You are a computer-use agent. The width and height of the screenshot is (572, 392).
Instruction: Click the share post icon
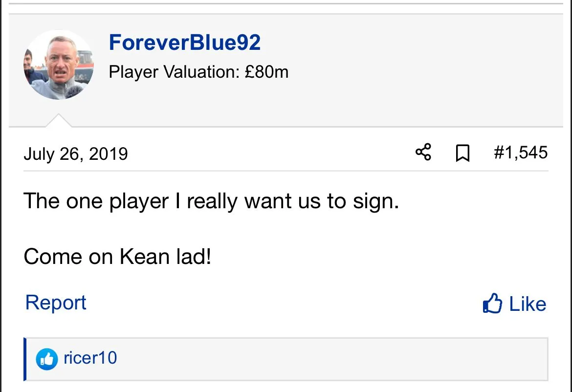pos(423,153)
